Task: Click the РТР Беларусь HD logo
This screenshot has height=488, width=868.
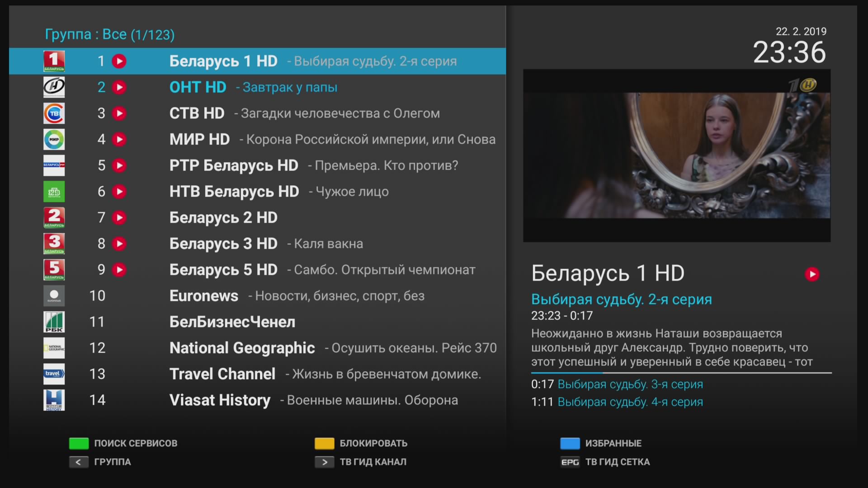Action: tap(54, 165)
